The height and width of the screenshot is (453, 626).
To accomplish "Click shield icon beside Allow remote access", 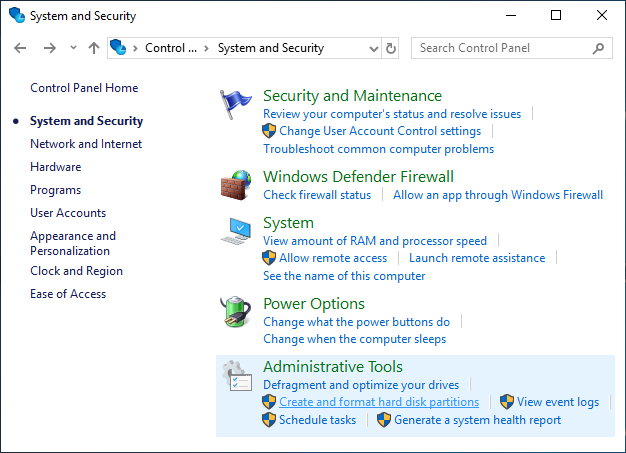I will 269,258.
